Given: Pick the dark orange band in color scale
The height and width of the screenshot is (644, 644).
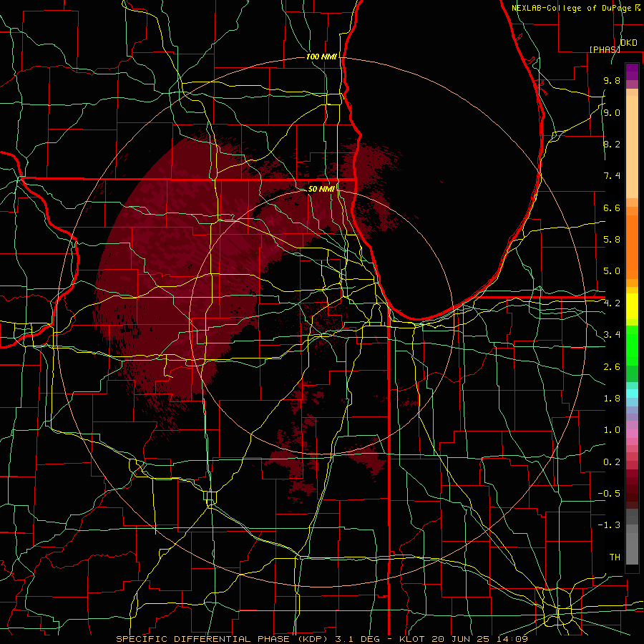Looking at the screenshot, I should [632, 246].
